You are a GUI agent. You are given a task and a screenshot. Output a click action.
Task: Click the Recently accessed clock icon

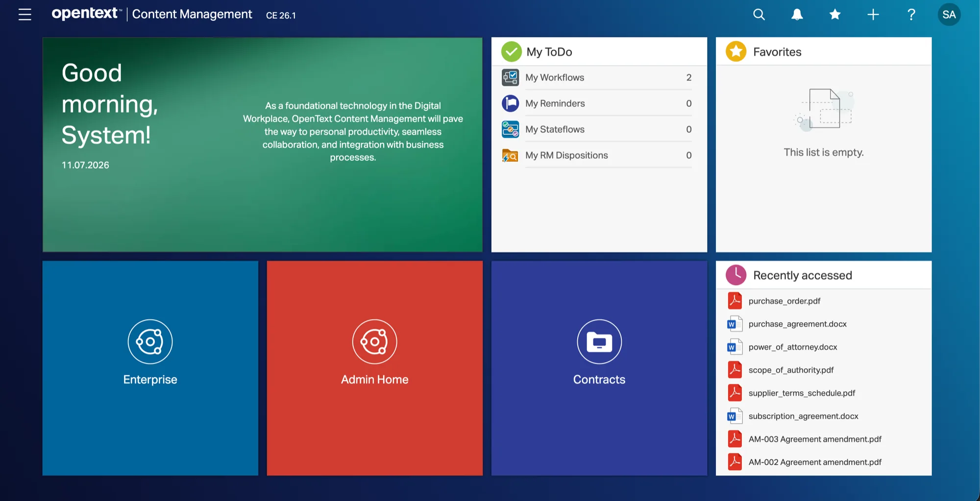click(736, 275)
